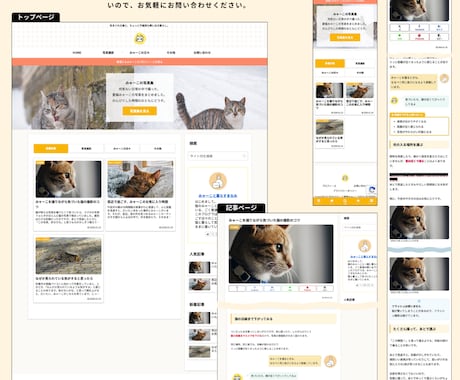Image resolution: width=460 pixels, height=380 pixels.
Task: Share via LINE green button on the article page
Action: (290, 289)
